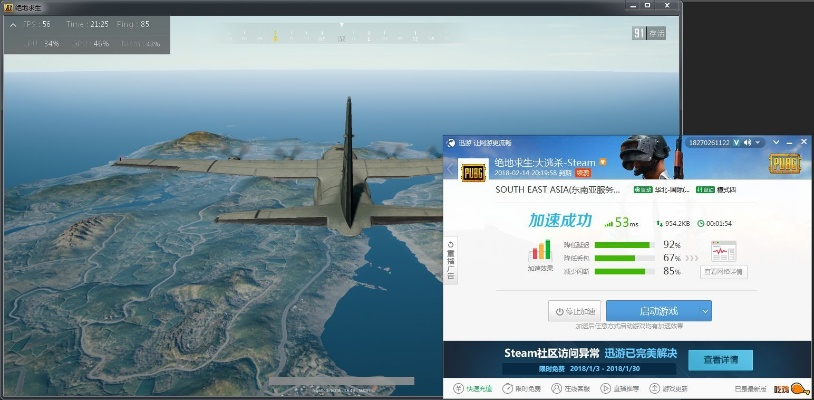The image size is (814, 400).
Task: Expand the launch game dropdown arrow
Action: [704, 311]
